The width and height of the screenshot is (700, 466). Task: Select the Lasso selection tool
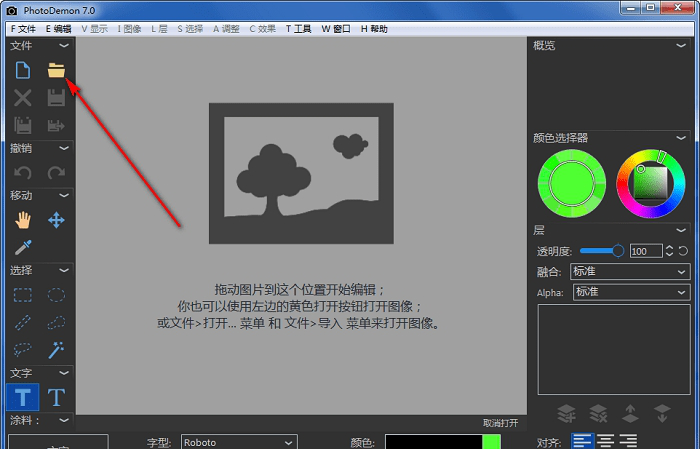click(x=23, y=348)
